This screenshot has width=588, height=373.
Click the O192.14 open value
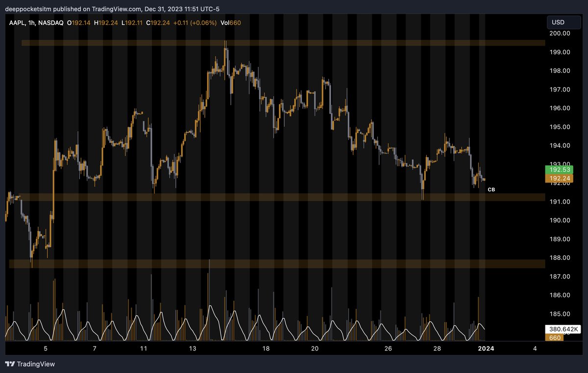(79, 23)
